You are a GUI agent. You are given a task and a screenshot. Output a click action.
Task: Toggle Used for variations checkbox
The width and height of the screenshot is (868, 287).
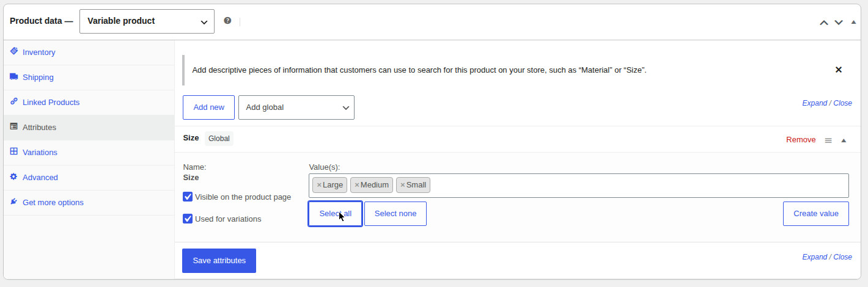click(x=188, y=219)
